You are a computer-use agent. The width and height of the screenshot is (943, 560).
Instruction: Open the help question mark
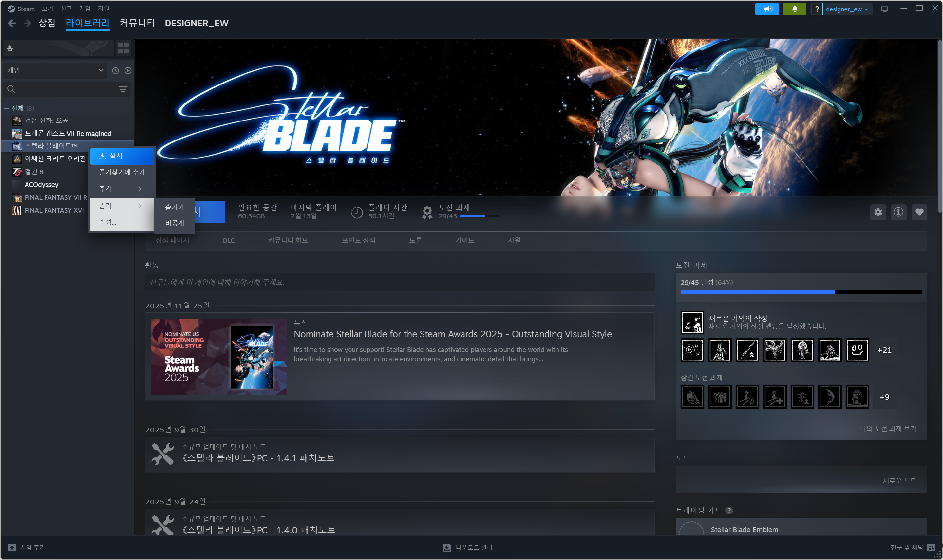[x=817, y=9]
